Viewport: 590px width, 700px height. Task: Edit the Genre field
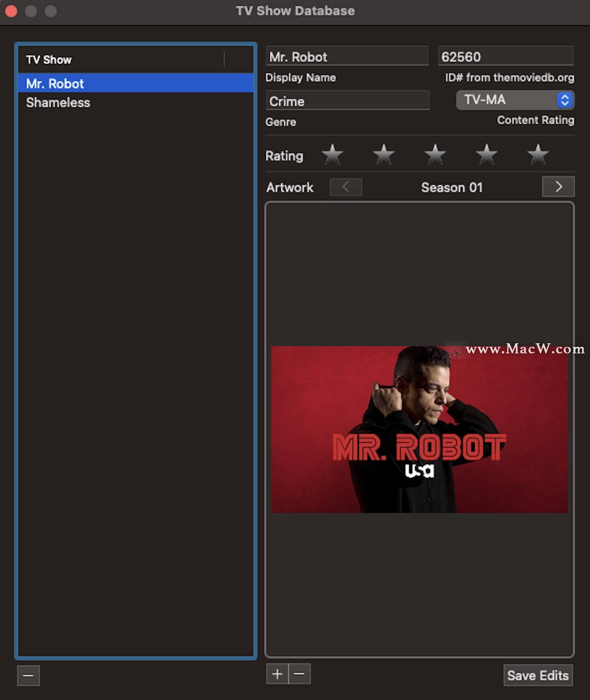tap(347, 101)
